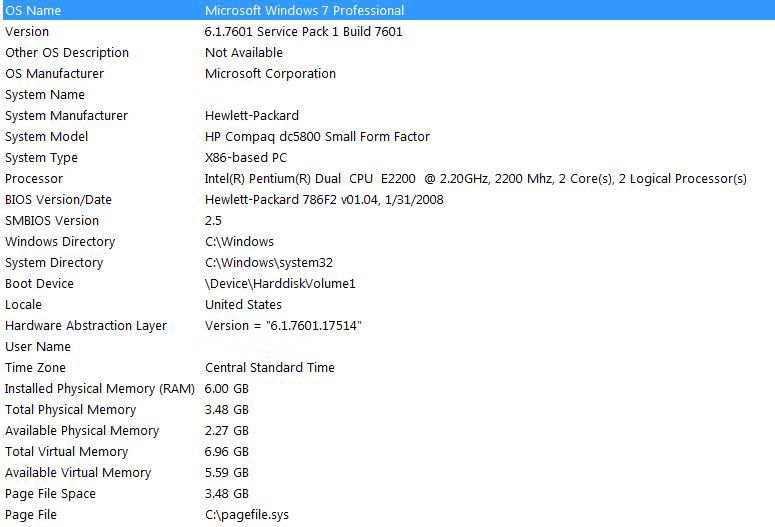Click the '6.96 GB' value
Image resolution: width=775 pixels, height=527 pixels.
coord(226,452)
